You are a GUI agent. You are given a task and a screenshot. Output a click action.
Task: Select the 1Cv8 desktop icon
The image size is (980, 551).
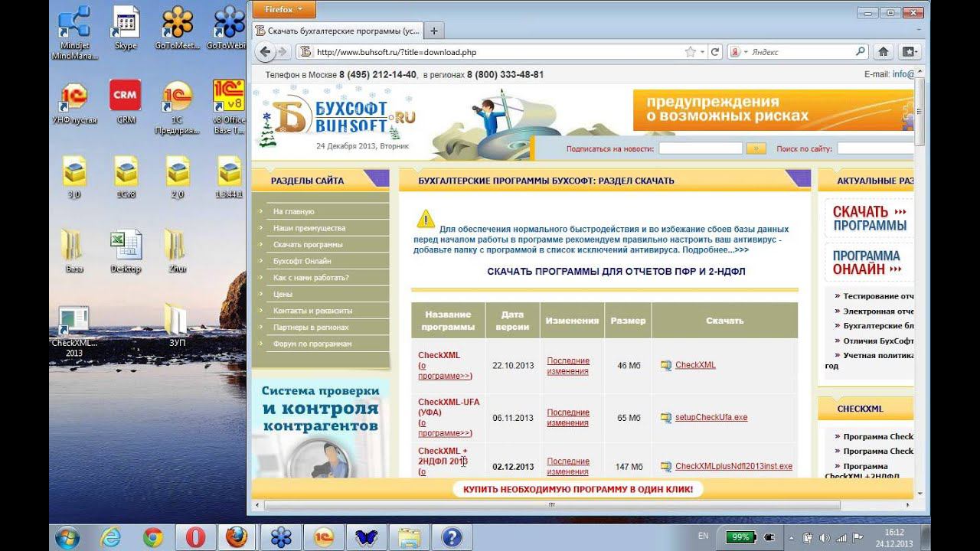(x=126, y=177)
